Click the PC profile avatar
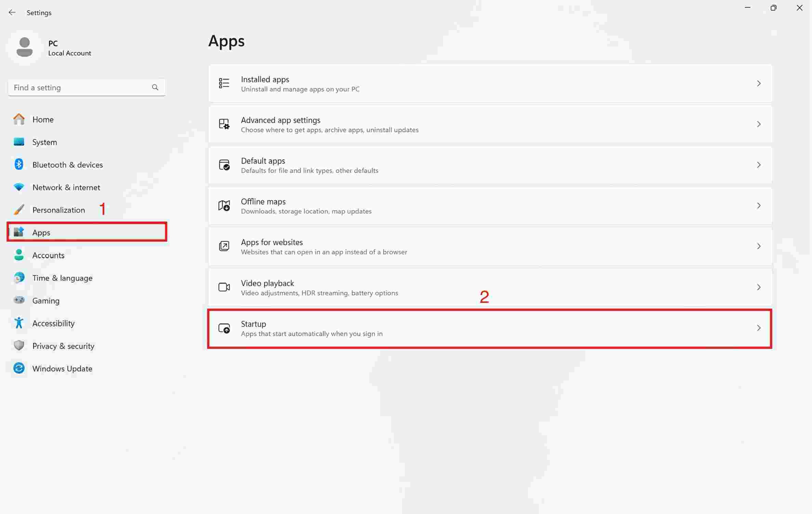 [x=24, y=47]
